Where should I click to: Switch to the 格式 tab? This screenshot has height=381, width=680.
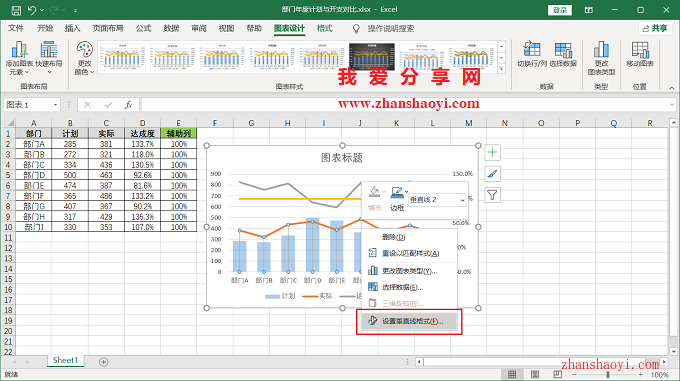point(324,28)
